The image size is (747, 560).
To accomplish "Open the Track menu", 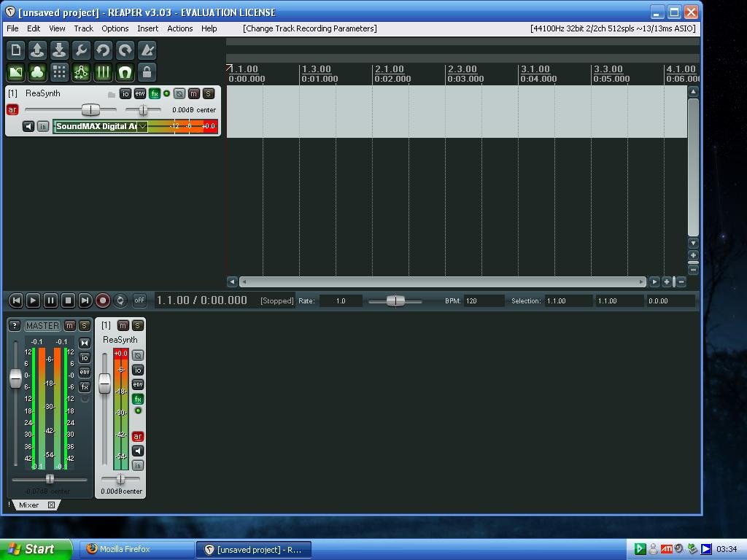I will pyautogui.click(x=83, y=28).
